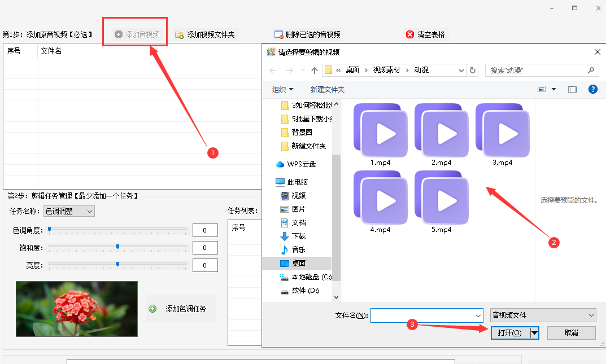Expand the 打开 button split arrow

(x=534, y=333)
